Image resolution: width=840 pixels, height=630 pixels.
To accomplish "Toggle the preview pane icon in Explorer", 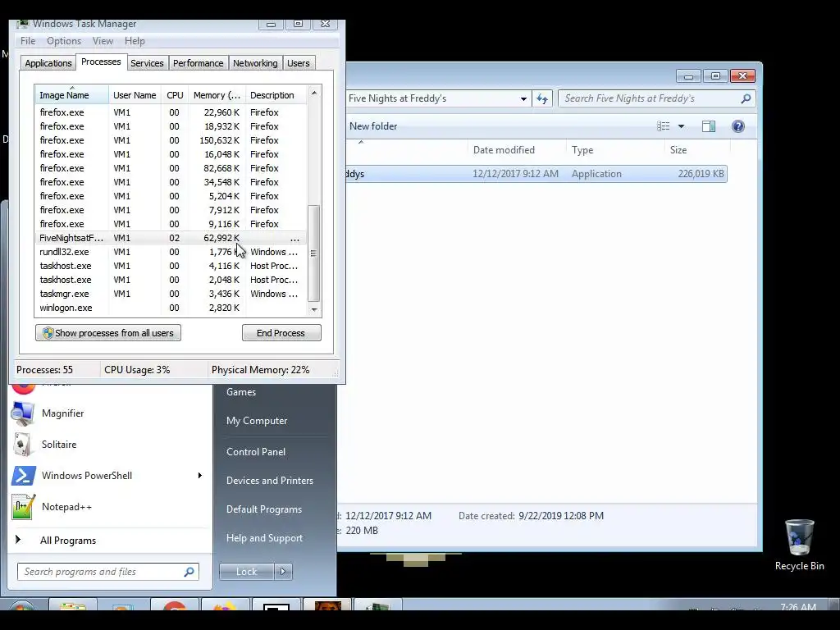I will click(x=708, y=126).
